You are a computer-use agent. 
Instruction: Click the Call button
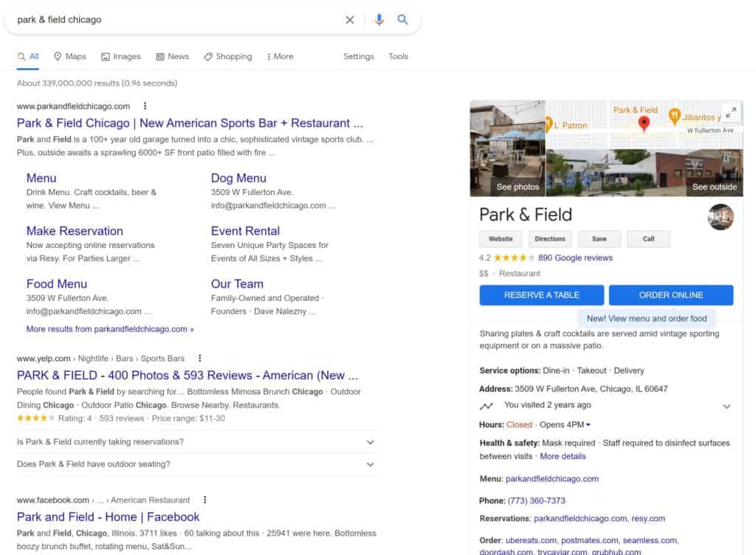[x=648, y=239]
